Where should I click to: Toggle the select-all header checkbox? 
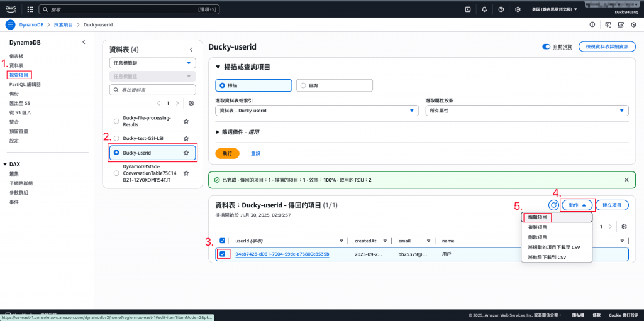coord(222,241)
